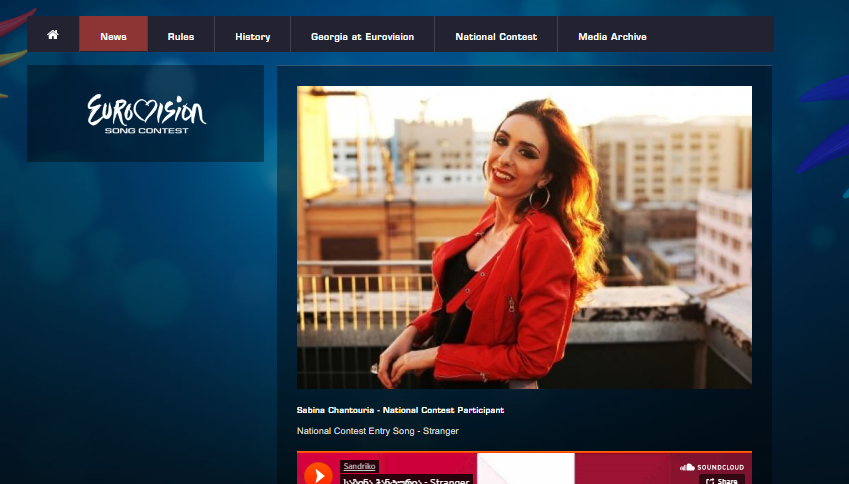Open the National Contest section
The height and width of the screenshot is (484, 849).
496,36
